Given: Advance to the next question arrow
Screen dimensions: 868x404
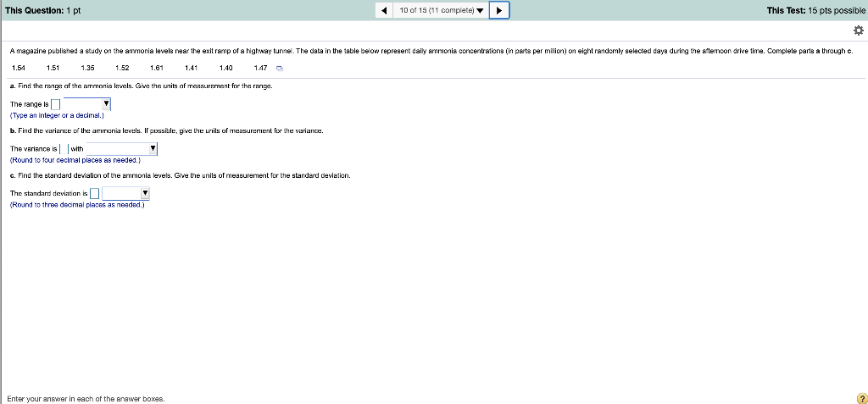Looking at the screenshot, I should (499, 10).
